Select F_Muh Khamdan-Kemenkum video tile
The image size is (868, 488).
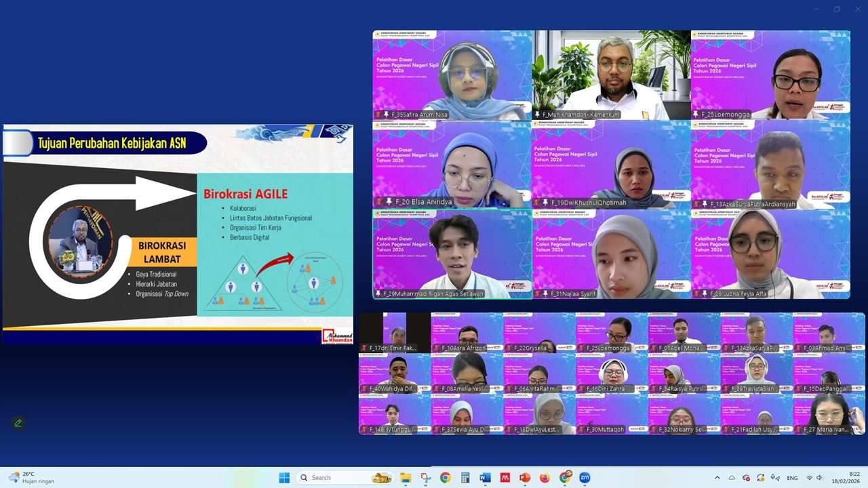(x=610, y=75)
